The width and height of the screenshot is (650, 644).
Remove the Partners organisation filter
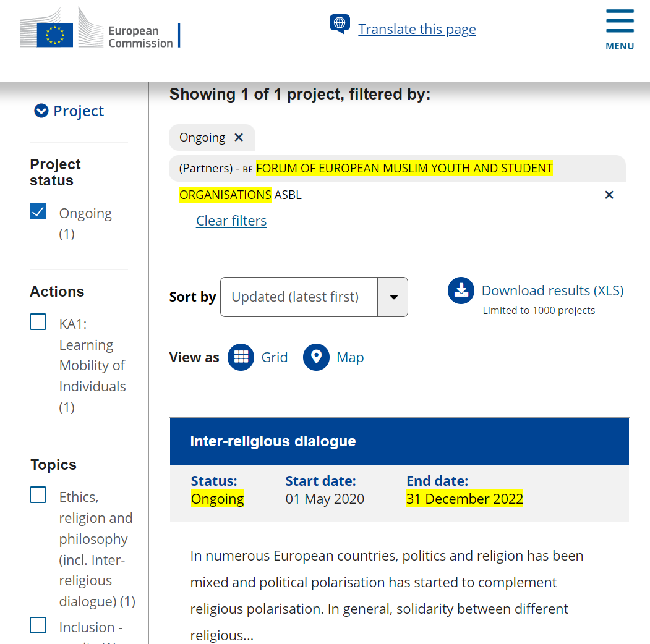tap(609, 195)
